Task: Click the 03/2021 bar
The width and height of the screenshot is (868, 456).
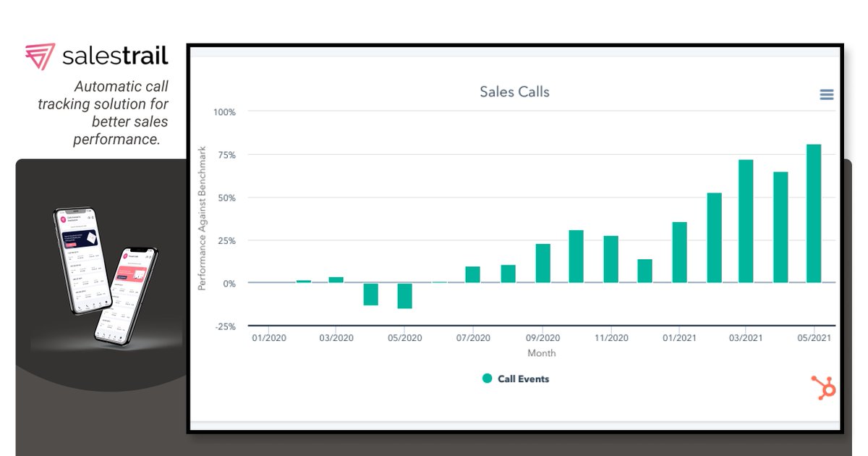Action: (746, 221)
